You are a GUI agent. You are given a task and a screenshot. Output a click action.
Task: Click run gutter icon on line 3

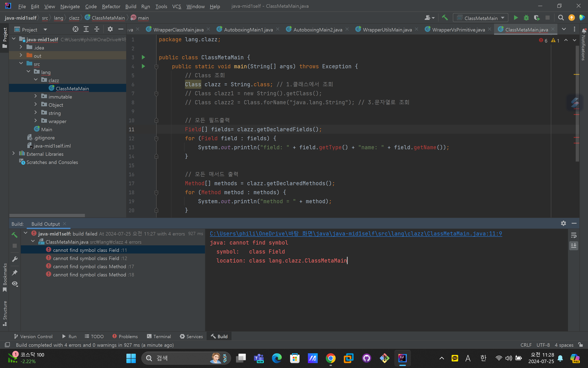(x=143, y=57)
